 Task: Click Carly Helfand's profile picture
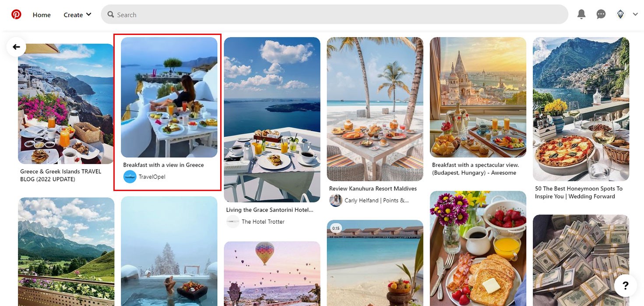tap(336, 200)
